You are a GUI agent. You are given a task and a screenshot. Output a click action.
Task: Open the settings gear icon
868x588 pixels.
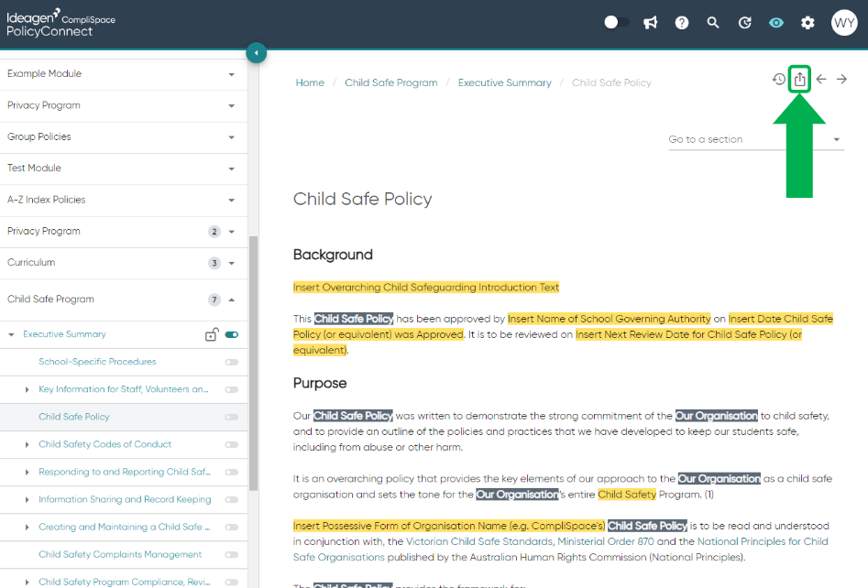point(808,22)
